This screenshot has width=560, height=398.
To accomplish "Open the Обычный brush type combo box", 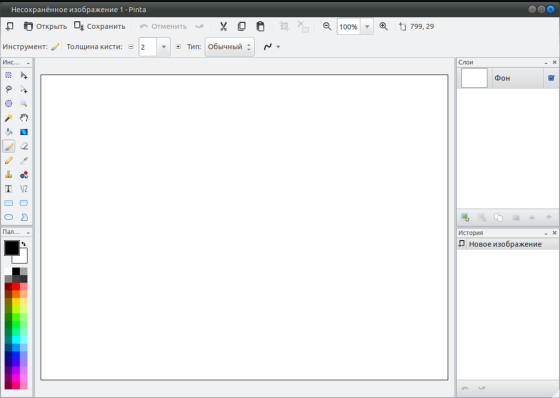I will [x=229, y=47].
